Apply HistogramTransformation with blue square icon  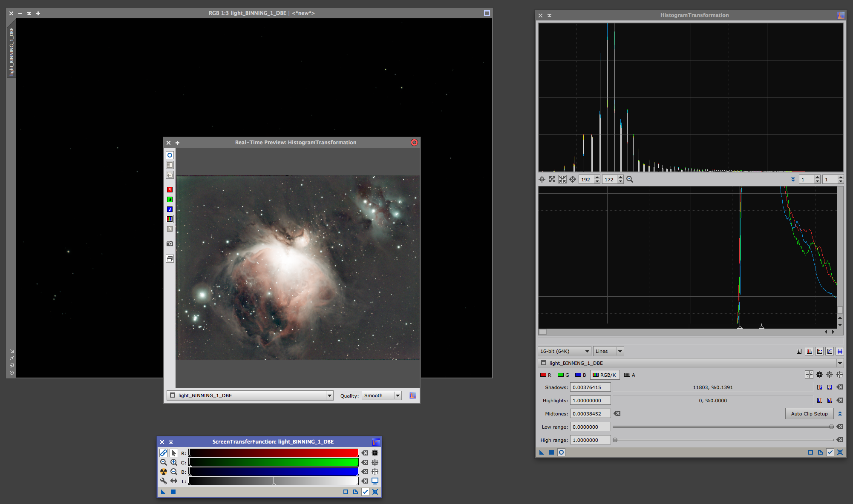(x=551, y=452)
